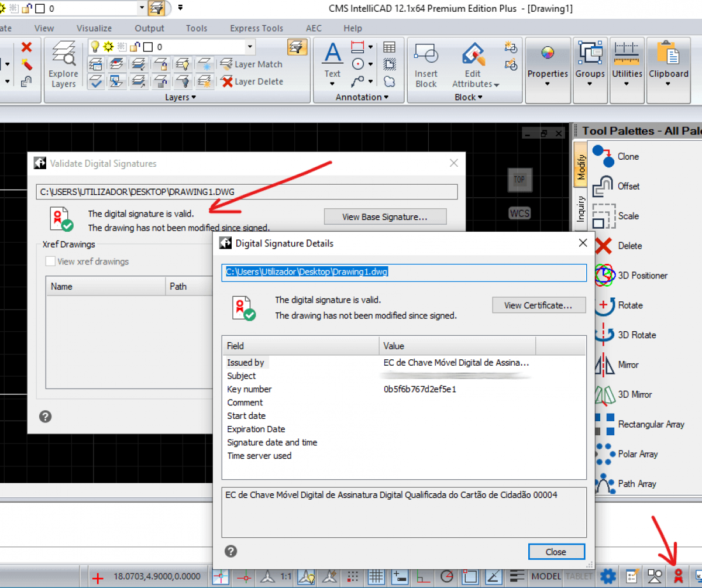This screenshot has width=702, height=588.
Task: Switch to the Visualize ribbon tab
Action: point(94,28)
